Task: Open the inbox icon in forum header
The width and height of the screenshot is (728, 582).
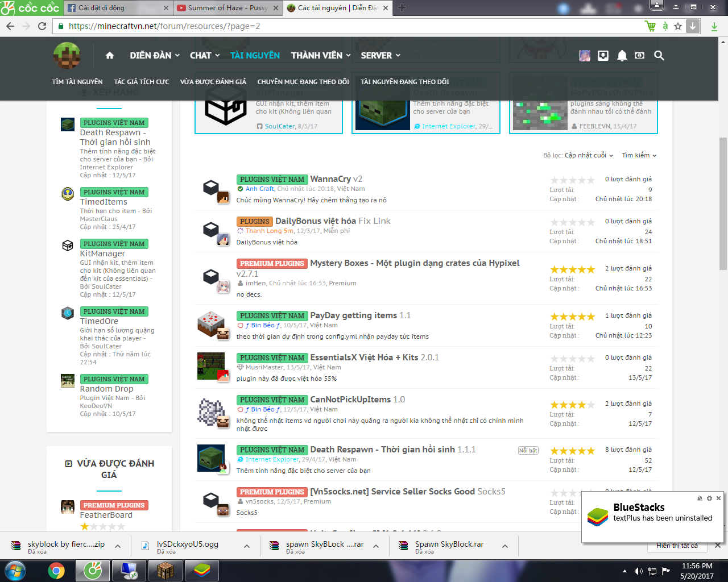Action: point(603,55)
